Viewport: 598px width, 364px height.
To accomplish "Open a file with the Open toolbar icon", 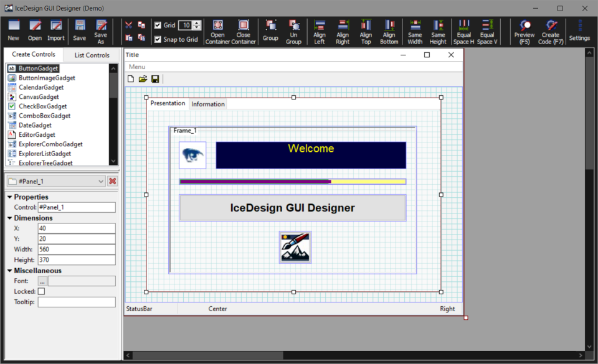I will (x=35, y=30).
